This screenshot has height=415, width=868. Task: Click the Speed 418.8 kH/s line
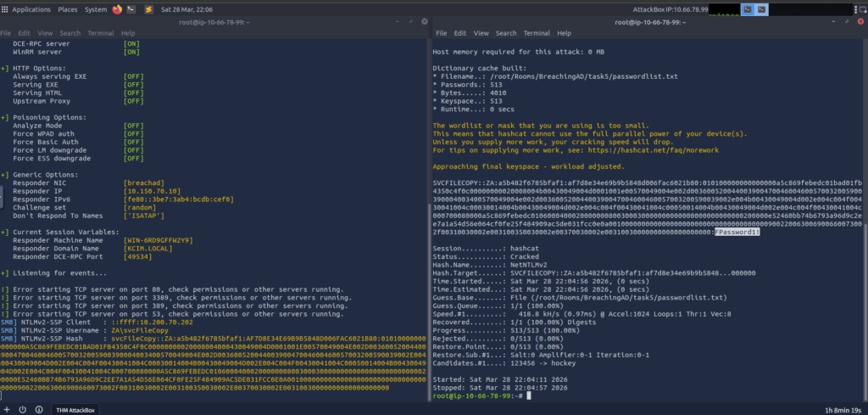pos(581,314)
